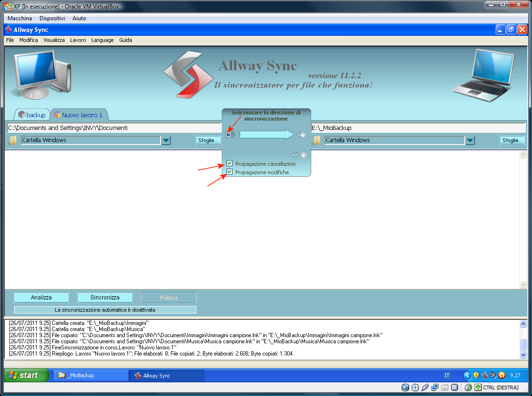Click VirtualBox virtualization chip status icon
The image size is (532, 396).
tap(455, 388)
